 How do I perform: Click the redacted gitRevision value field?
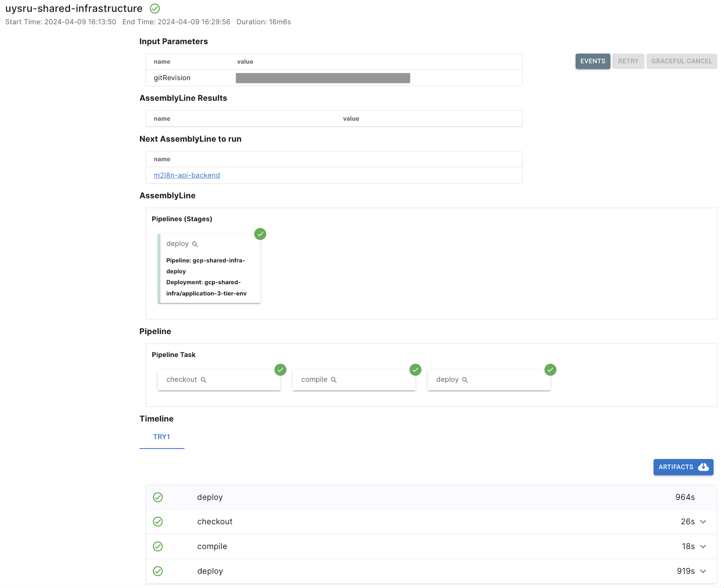coord(323,78)
